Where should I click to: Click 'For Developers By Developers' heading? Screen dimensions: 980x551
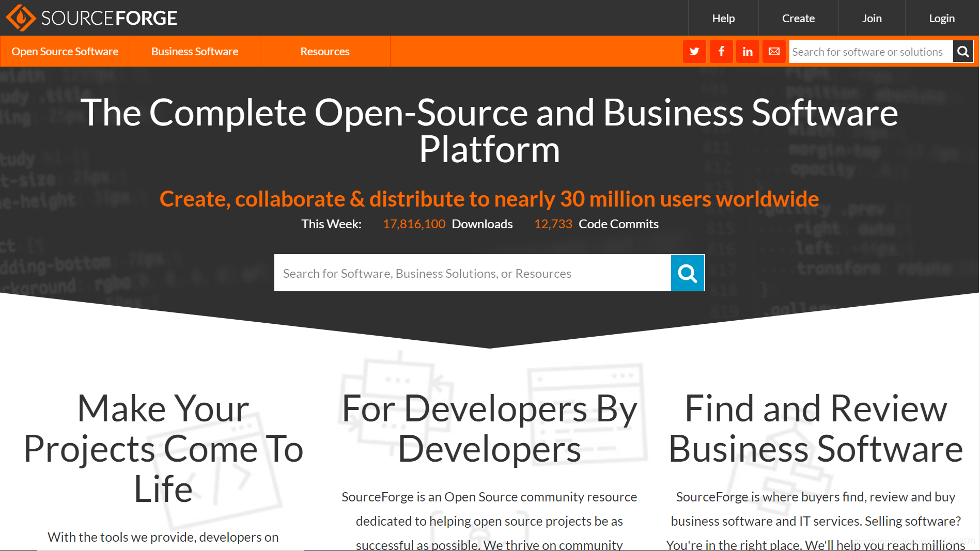[x=489, y=429]
